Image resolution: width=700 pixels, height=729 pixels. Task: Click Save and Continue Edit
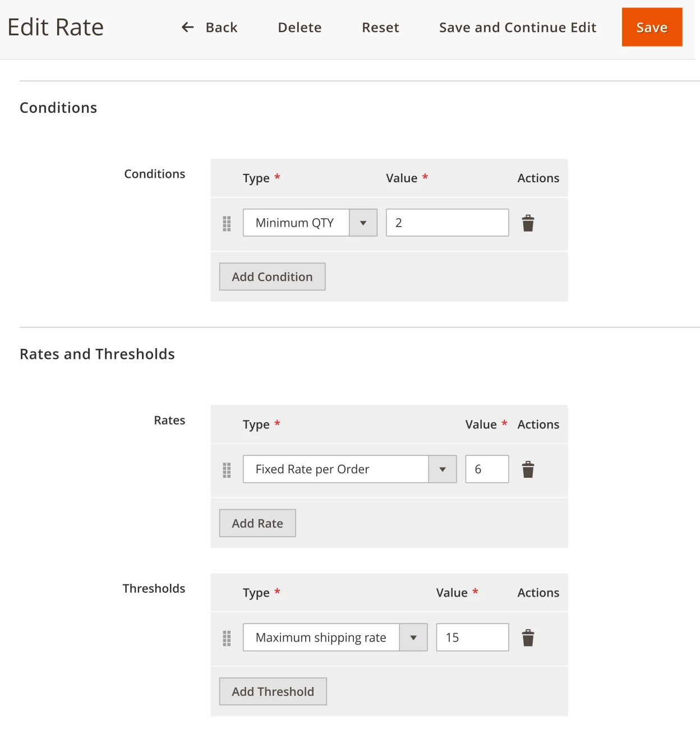(x=517, y=27)
